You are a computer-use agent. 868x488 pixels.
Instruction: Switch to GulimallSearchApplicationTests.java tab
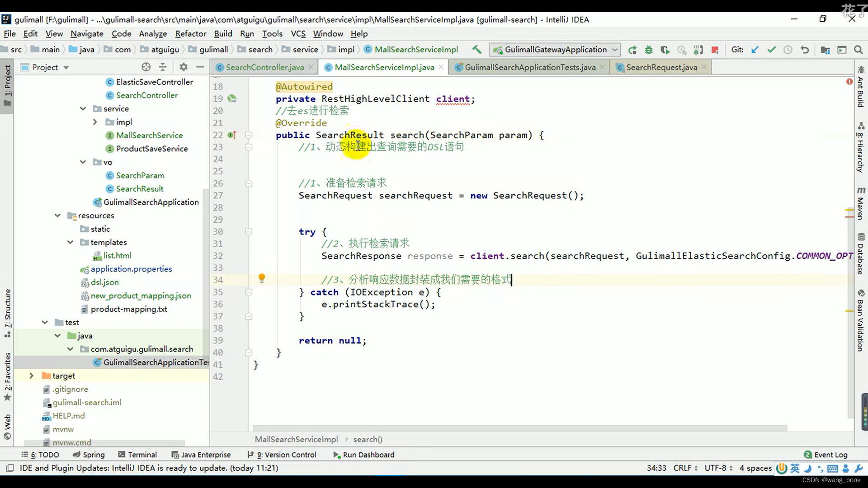click(530, 67)
